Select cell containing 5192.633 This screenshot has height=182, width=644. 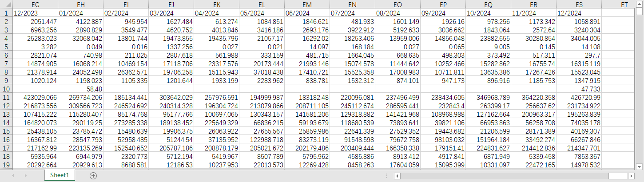398,30
